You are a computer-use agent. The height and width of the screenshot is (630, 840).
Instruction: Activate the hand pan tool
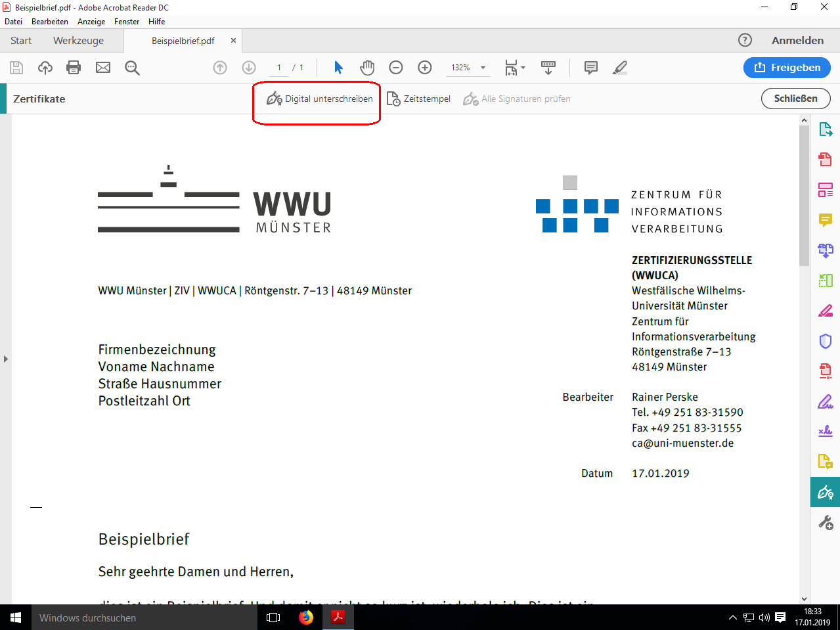point(367,68)
